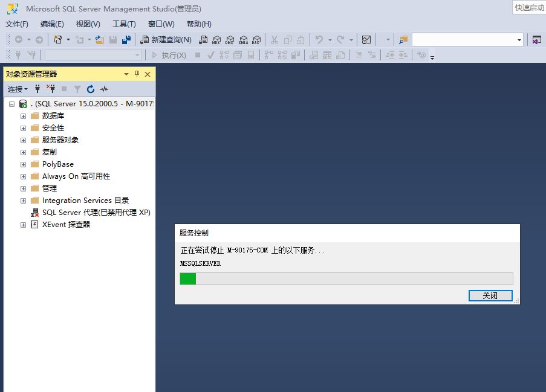The image size is (546, 392).
Task: Expand the 管理 (Management) folder
Action: (24, 188)
